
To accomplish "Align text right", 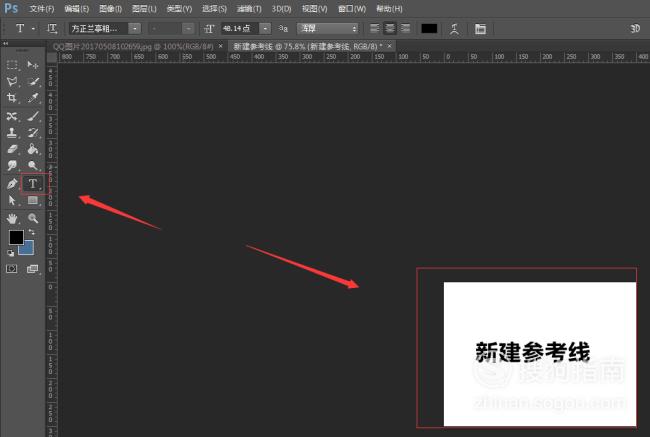I will click(x=405, y=28).
